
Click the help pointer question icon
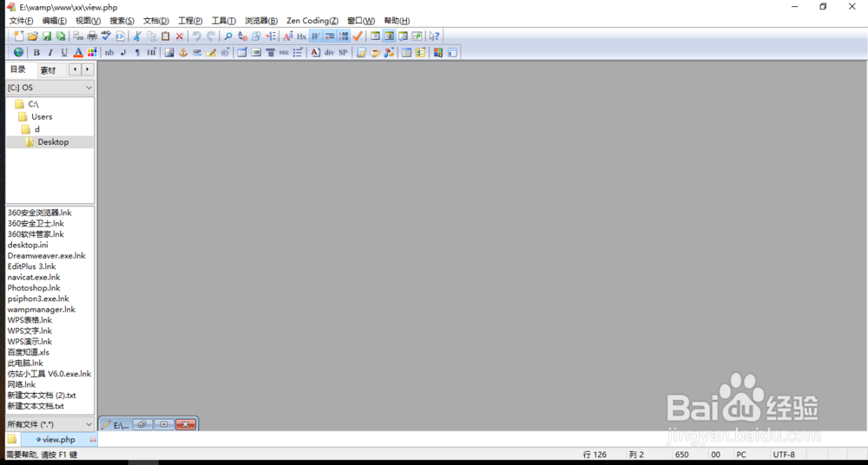434,36
